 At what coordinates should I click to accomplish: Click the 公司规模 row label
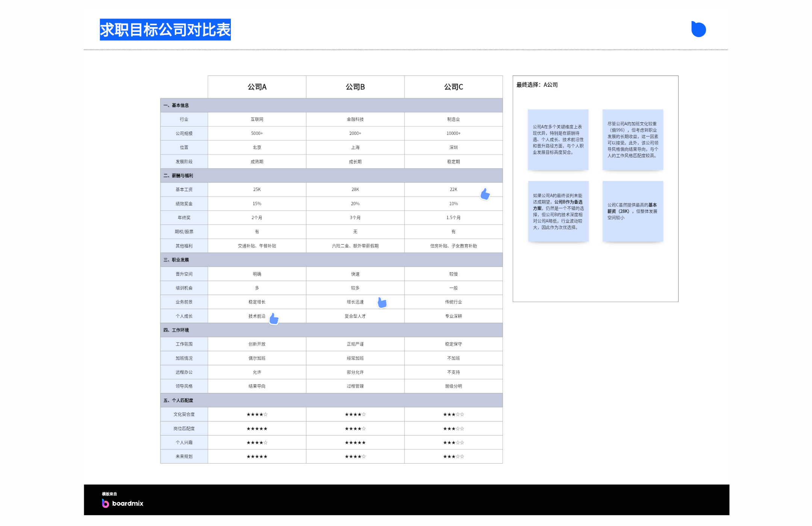click(184, 133)
